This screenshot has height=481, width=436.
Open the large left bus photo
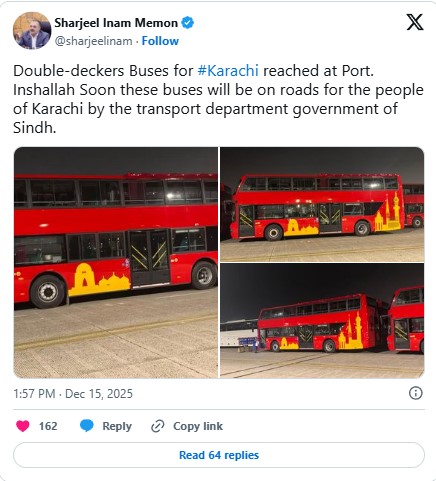tap(116, 262)
